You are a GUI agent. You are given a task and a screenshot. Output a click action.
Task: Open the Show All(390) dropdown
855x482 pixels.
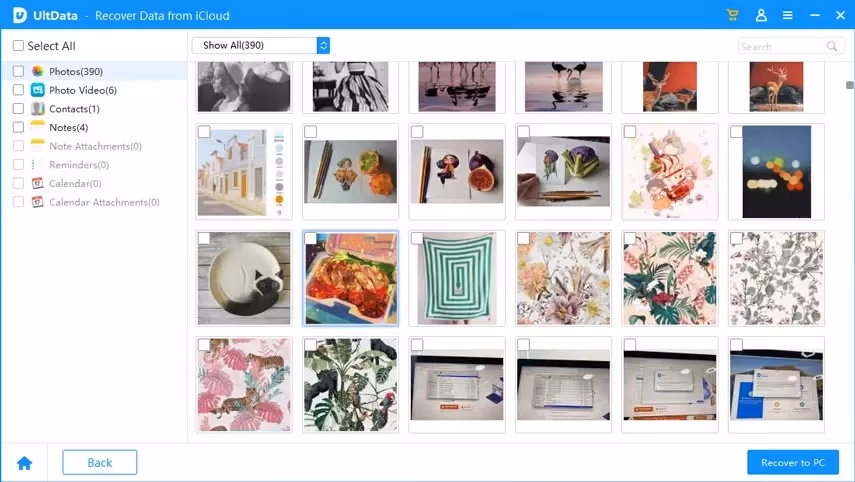click(260, 45)
